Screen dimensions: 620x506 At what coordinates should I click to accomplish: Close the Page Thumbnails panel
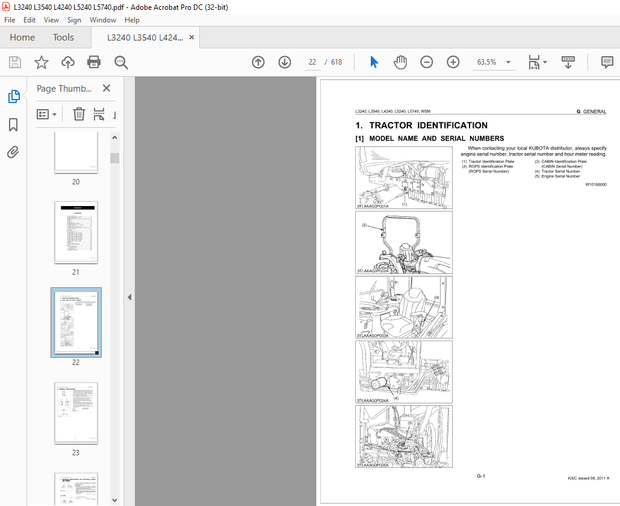106,88
